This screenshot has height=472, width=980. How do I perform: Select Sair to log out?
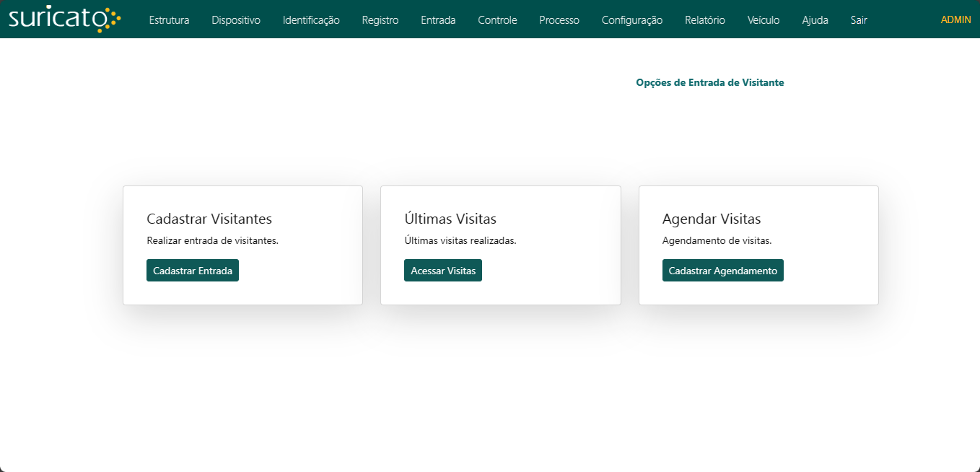tap(859, 20)
